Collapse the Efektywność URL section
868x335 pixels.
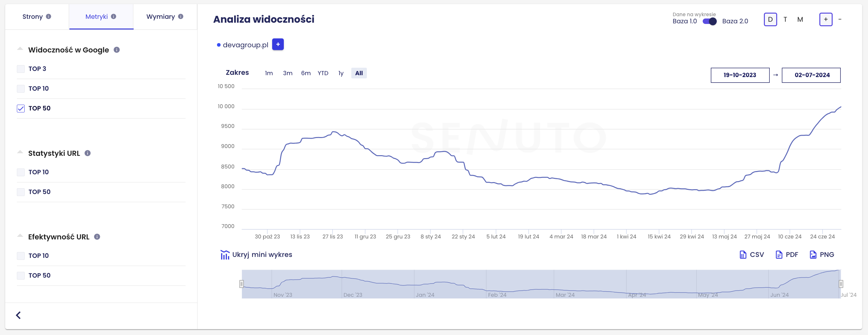click(x=20, y=236)
